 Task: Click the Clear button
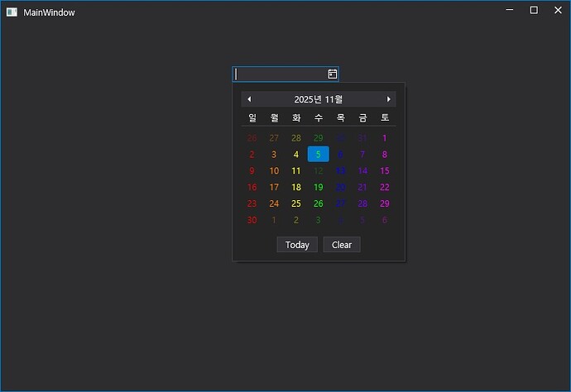point(342,245)
